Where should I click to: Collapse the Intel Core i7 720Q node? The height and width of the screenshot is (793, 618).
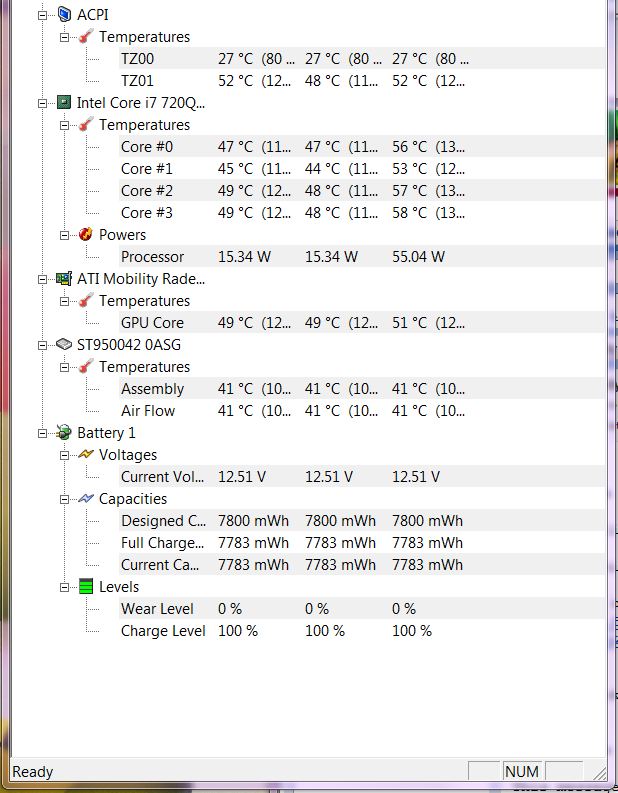[42, 103]
